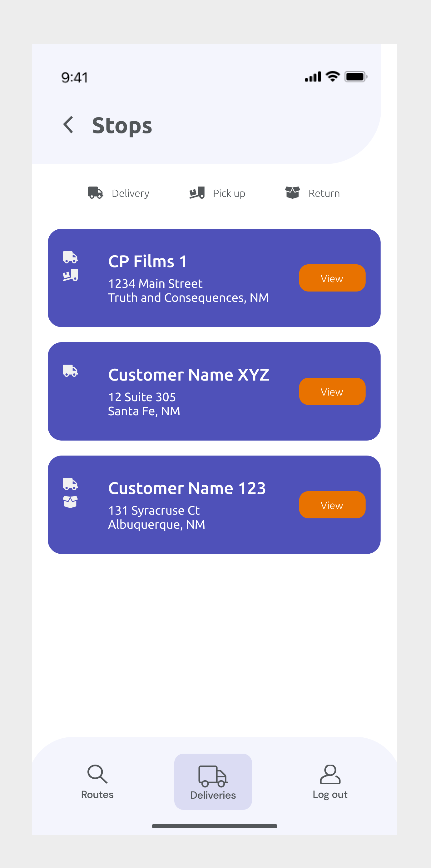Click the battery status icon
Image resolution: width=431 pixels, height=868 pixels.
point(356,77)
